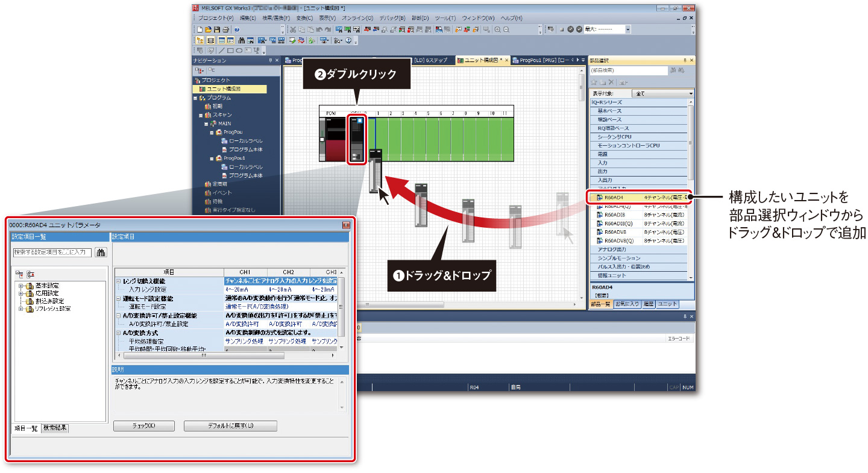The image size is (868, 473).
Task: Click the Zoom In magnifier icon
Action: point(497,29)
